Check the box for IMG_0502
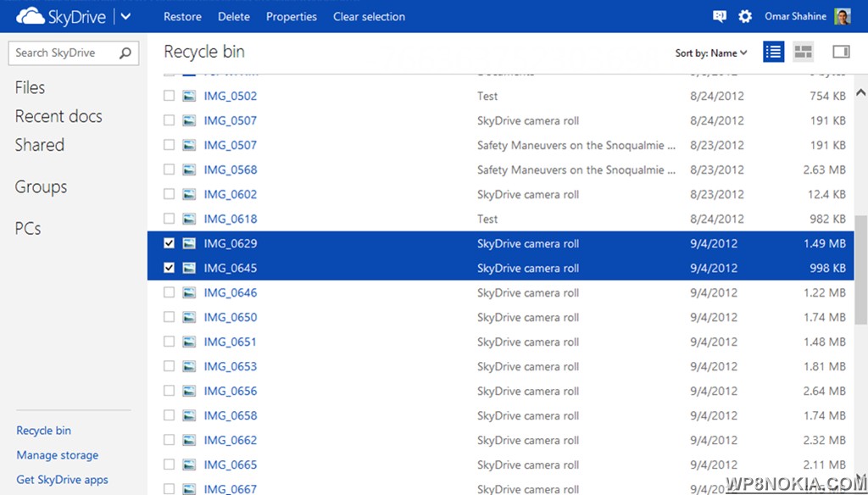Viewport: 868px width, 495px height. click(169, 96)
